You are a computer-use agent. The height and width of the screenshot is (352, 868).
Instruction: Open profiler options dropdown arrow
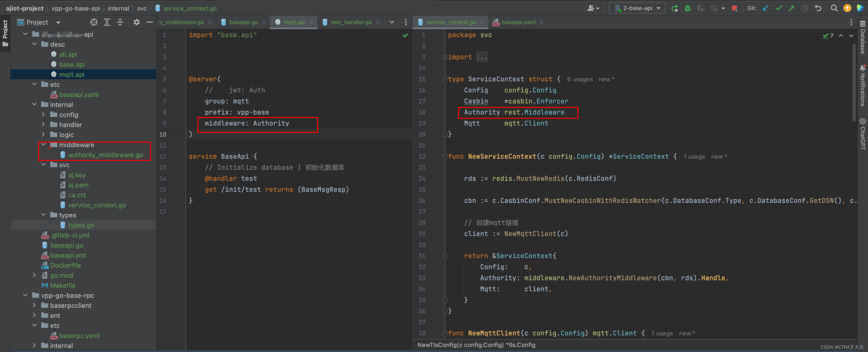tap(723, 9)
